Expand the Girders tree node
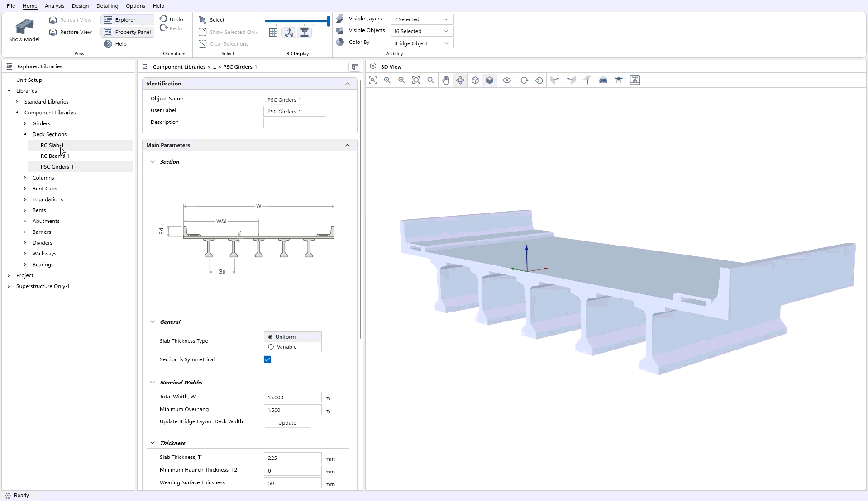Screen dimensions: 868x501 [25, 123]
